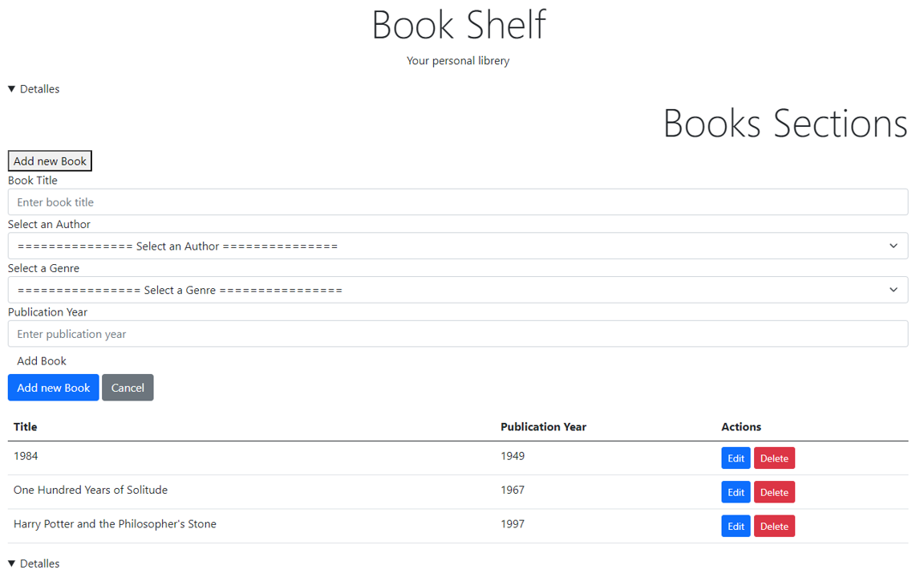
Task: Click the Title column header
Action: tap(25, 426)
